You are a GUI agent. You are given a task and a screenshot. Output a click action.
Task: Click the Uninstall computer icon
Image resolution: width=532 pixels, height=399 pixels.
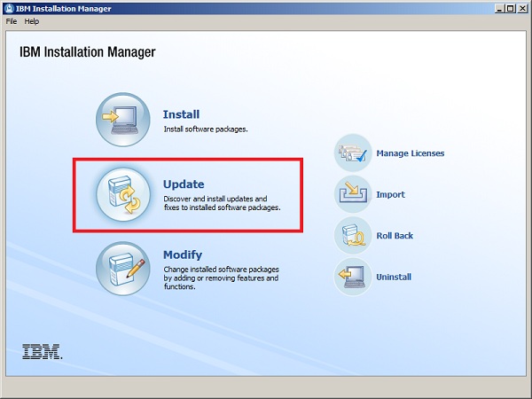pos(353,277)
